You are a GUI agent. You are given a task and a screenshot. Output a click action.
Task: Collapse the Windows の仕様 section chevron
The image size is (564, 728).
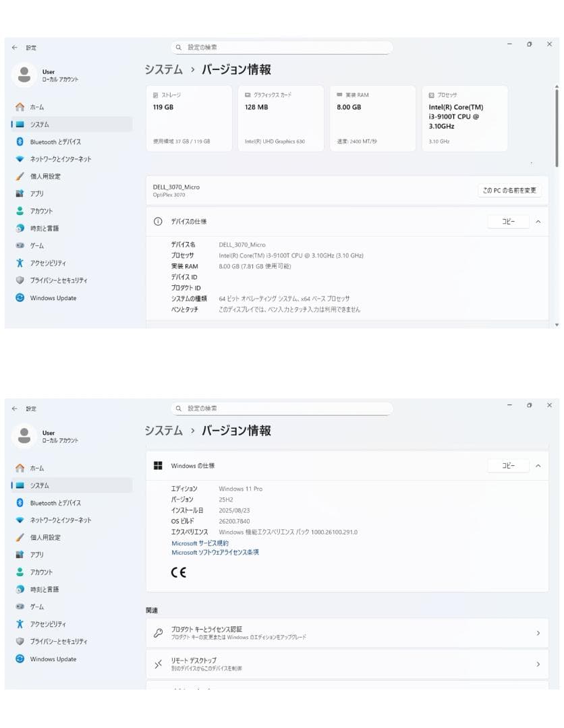(x=538, y=466)
